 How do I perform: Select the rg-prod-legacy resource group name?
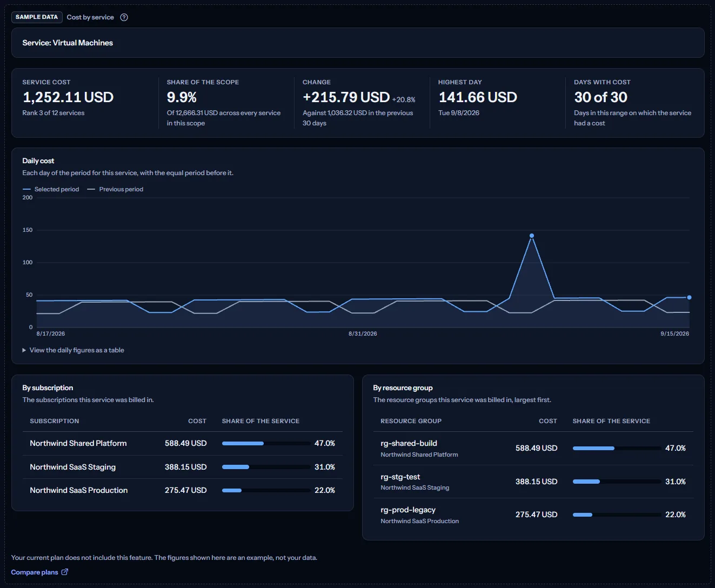pyautogui.click(x=408, y=510)
